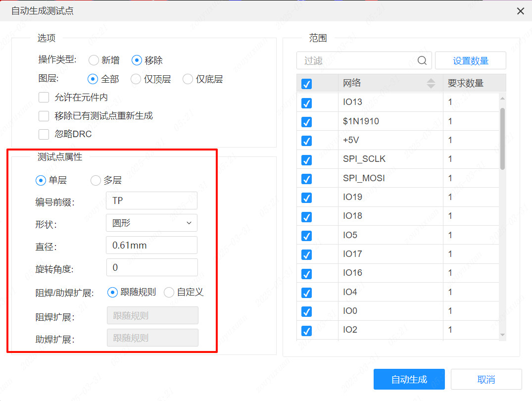
Task: Sort the 网络 column with the arrow icon
Action: click(x=432, y=83)
